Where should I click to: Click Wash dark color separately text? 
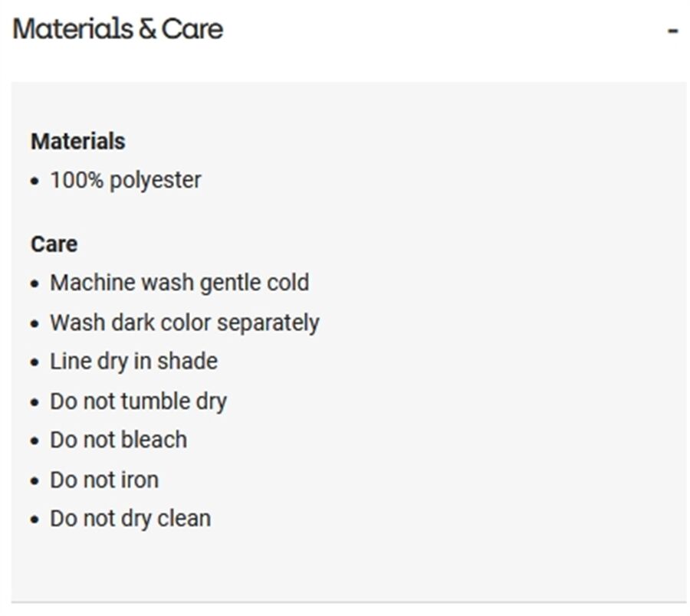[184, 323]
